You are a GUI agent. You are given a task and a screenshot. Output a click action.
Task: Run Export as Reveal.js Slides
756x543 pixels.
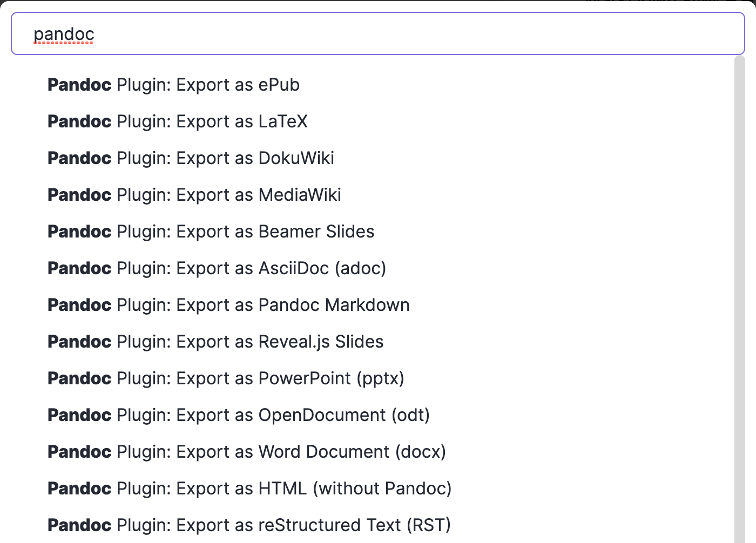(x=215, y=342)
